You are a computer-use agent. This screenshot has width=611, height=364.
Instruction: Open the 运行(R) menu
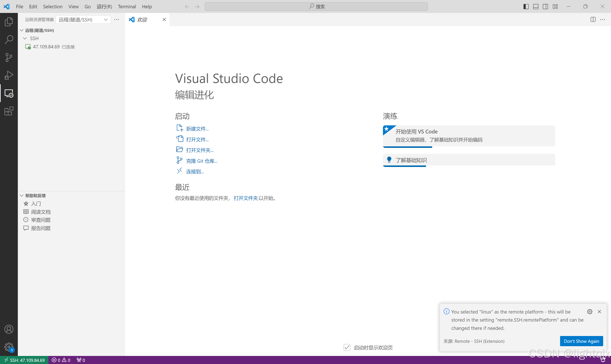click(x=104, y=7)
